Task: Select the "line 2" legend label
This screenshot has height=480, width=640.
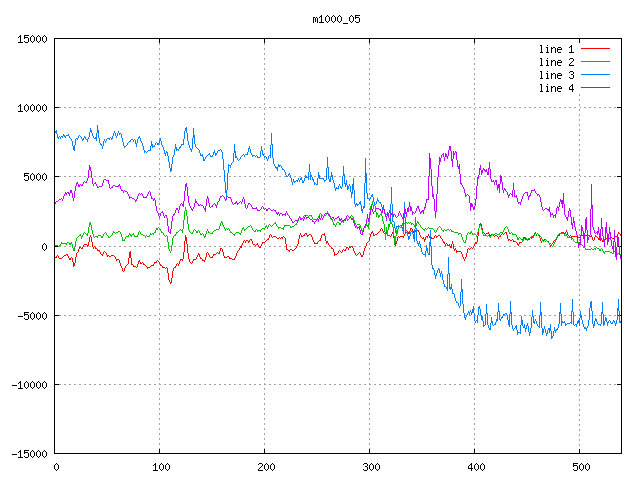Action: click(557, 62)
